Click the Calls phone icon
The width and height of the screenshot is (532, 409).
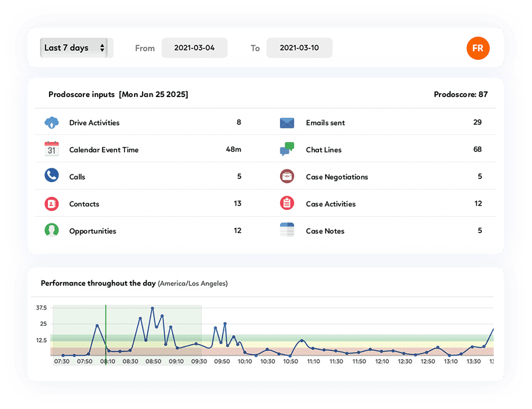click(52, 176)
